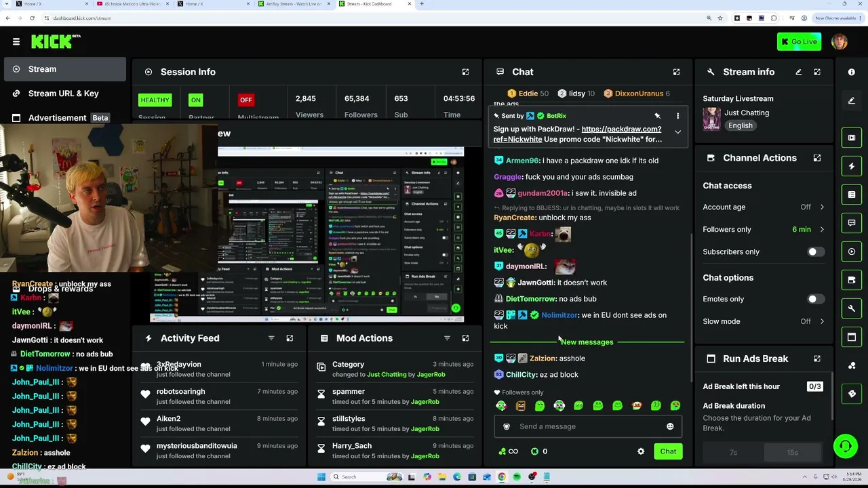
Task: Click the OFF Multistream status badge
Action: 245,100
